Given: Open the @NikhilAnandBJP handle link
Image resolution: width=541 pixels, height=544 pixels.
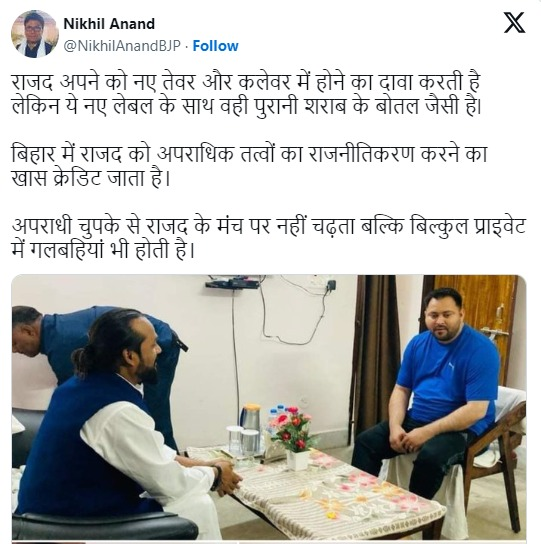Looking at the screenshot, I should (x=122, y=46).
